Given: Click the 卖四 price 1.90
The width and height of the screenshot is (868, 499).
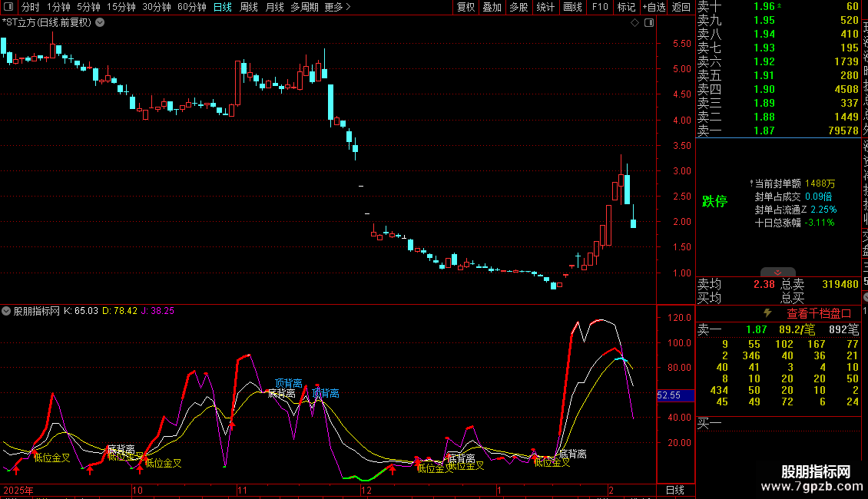Looking at the screenshot, I should pos(764,89).
